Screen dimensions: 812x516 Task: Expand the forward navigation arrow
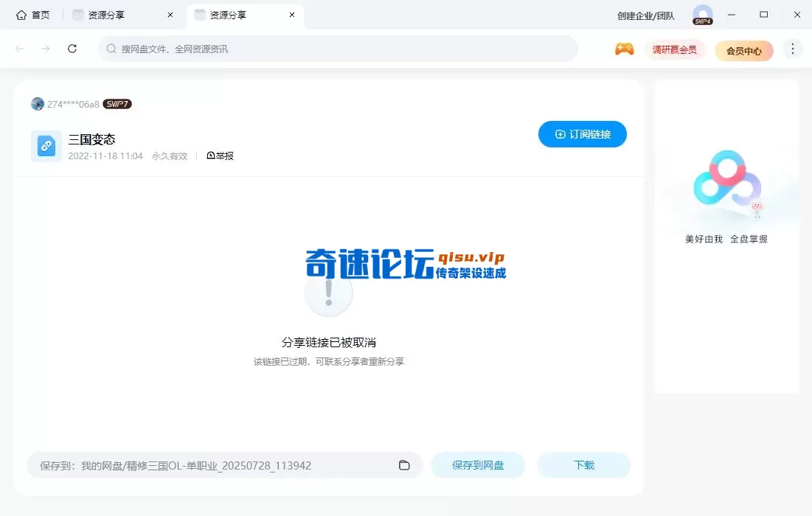tap(44, 49)
